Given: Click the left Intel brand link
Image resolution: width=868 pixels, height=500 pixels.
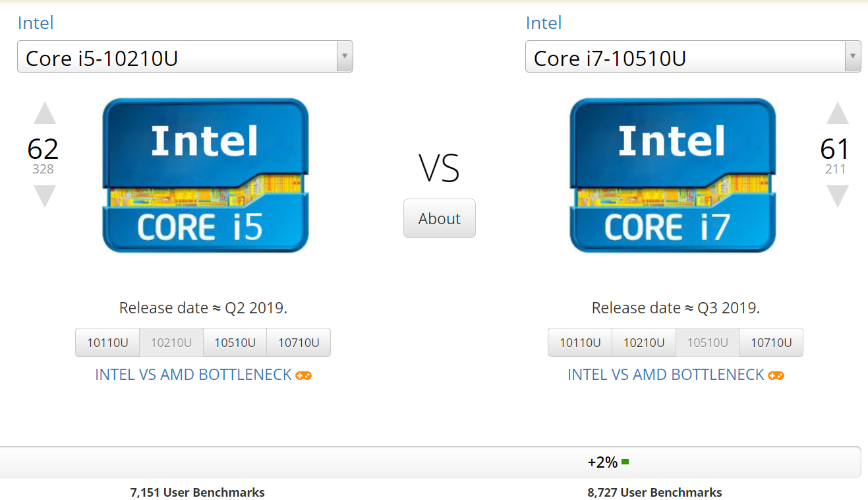Looking at the screenshot, I should pyautogui.click(x=36, y=23).
